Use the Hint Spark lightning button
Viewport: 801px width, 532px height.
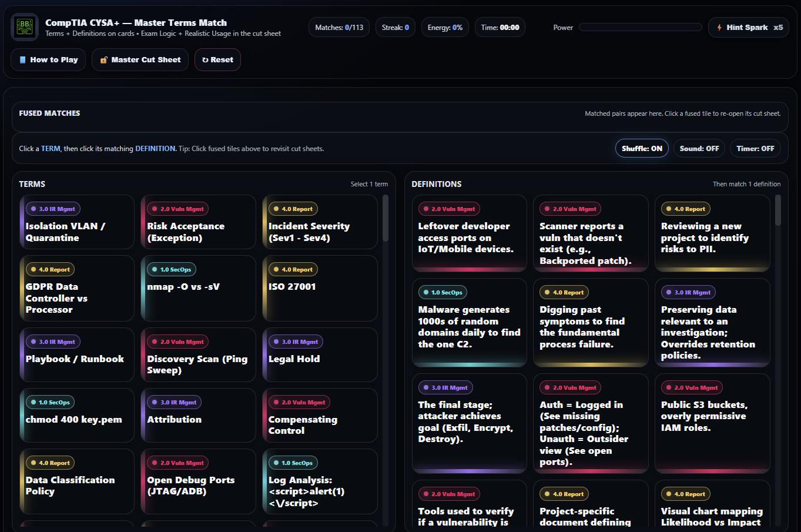(x=748, y=27)
